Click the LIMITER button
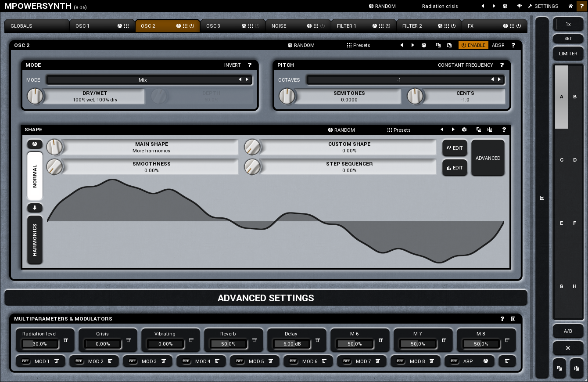The image size is (588, 382). pyautogui.click(x=568, y=54)
